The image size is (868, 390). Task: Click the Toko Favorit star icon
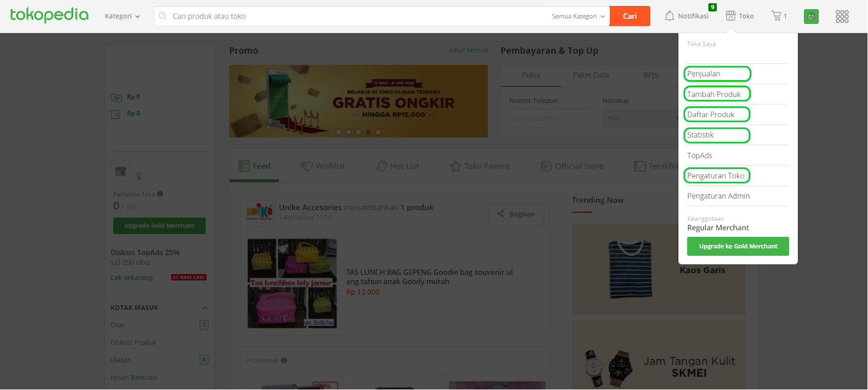455,166
